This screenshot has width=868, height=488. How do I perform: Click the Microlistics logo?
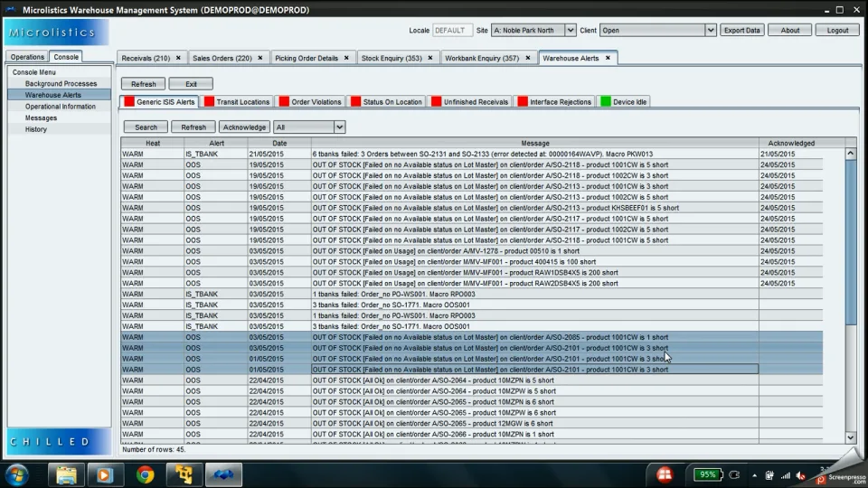tap(57, 33)
